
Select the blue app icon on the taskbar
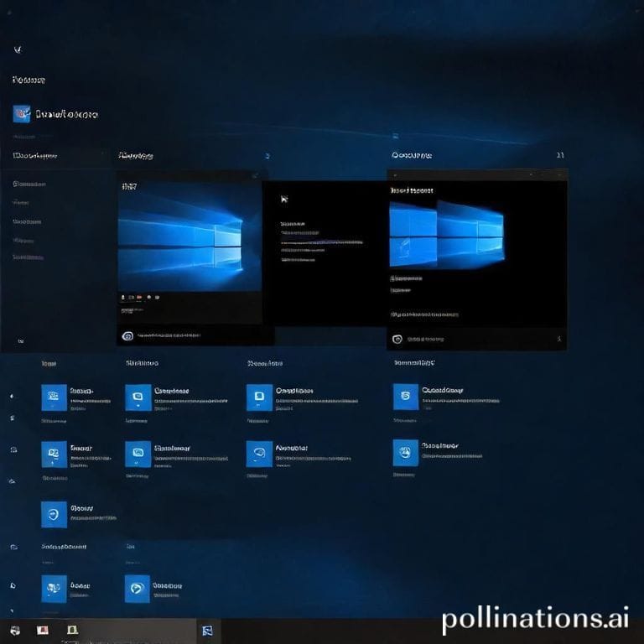point(207,631)
